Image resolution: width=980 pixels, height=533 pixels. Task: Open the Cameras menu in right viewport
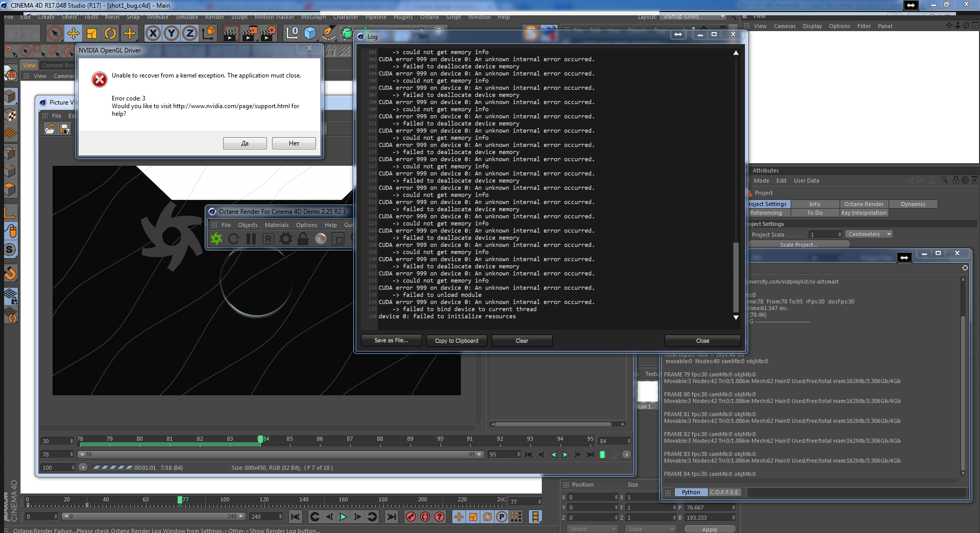785,26
